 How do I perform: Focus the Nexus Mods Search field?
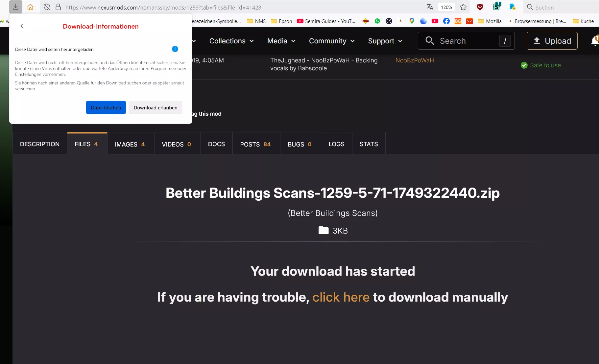[466, 41]
